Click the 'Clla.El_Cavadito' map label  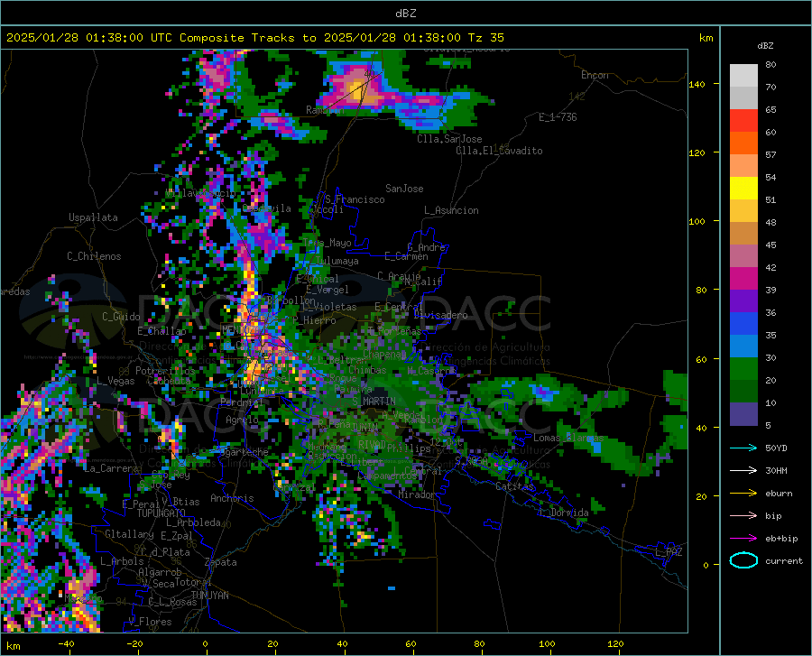tap(499, 151)
